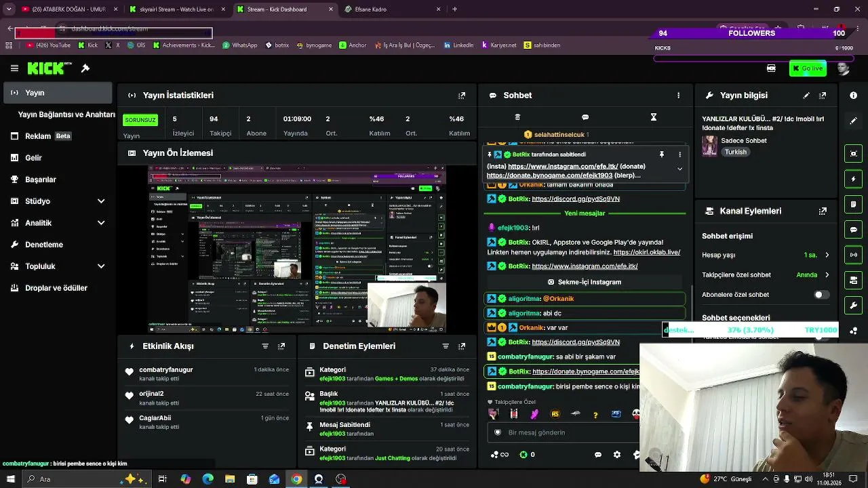Toggle the chat widget icon in right sidebar
Image resolution: width=868 pixels, height=488 pixels.
(854, 230)
